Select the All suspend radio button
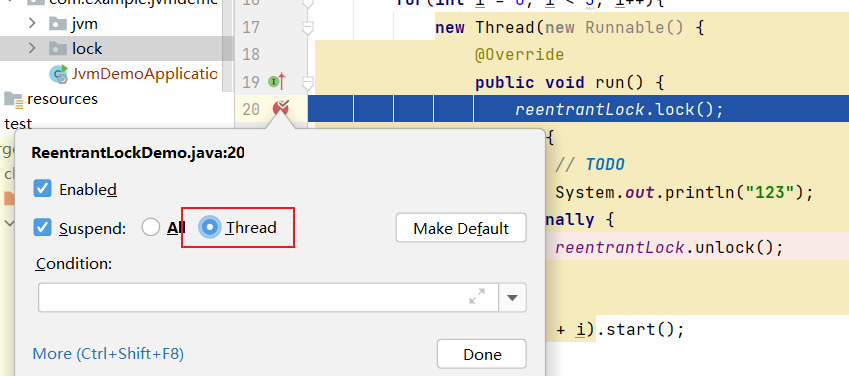This screenshot has width=849, height=376. tap(151, 228)
